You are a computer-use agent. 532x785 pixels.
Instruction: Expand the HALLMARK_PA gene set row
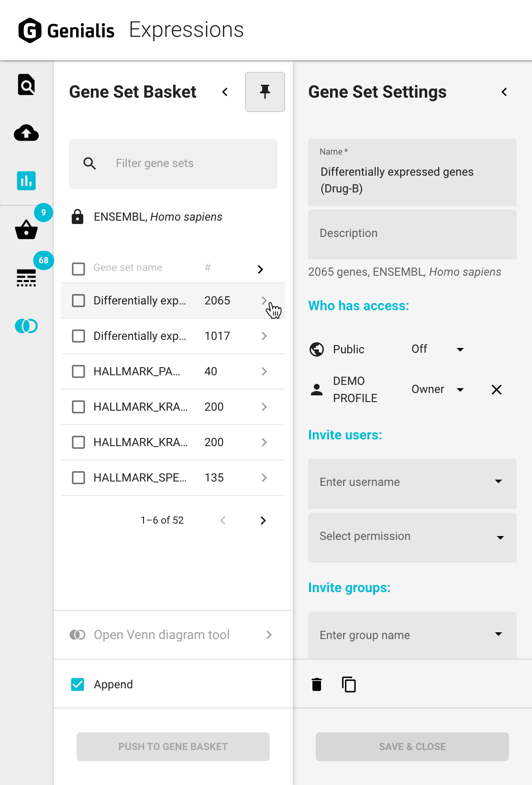pyautogui.click(x=264, y=371)
